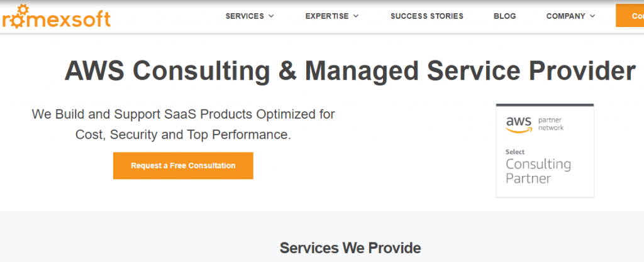The height and width of the screenshot is (262, 644).
Task: Click Request a Free Consultation button
Action: 183,166
